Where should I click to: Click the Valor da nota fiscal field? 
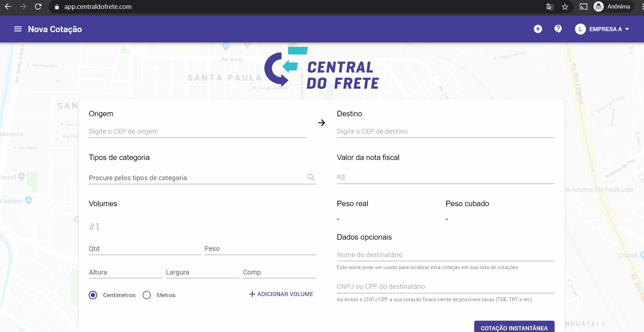[x=446, y=177]
